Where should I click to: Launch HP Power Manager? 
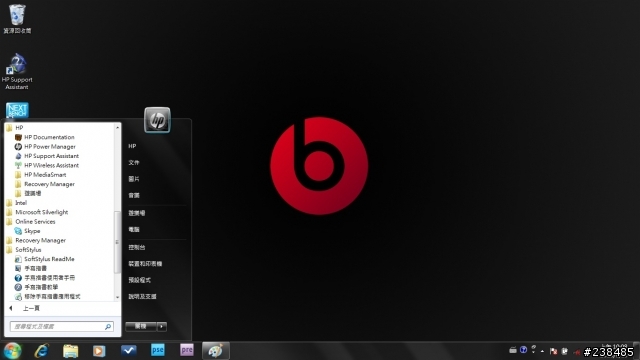(45, 147)
